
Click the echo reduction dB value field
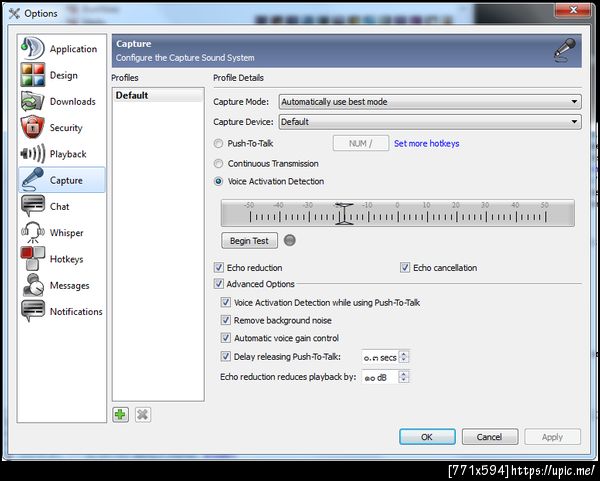(x=380, y=377)
